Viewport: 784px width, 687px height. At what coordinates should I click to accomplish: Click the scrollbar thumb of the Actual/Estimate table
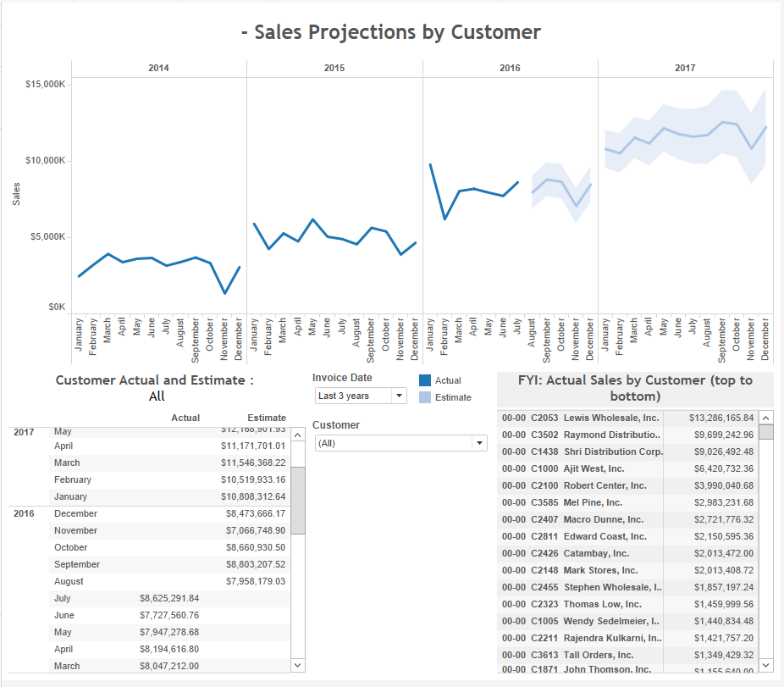point(297,501)
